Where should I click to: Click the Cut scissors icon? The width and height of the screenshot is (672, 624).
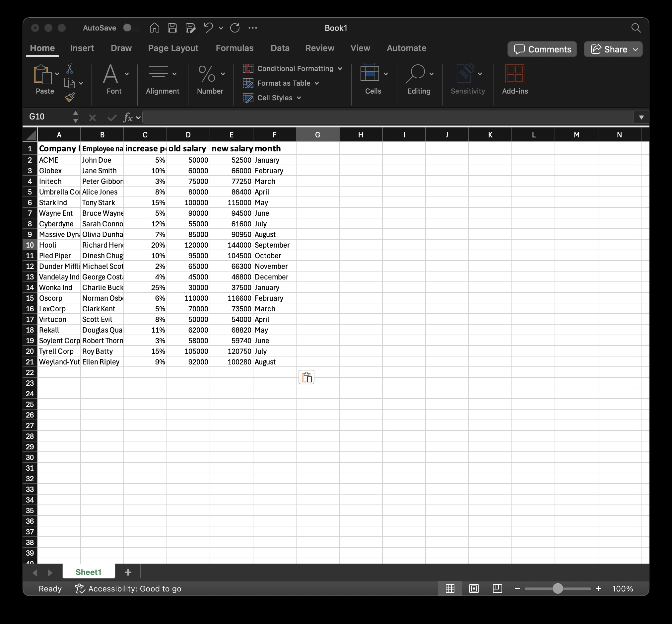click(70, 69)
